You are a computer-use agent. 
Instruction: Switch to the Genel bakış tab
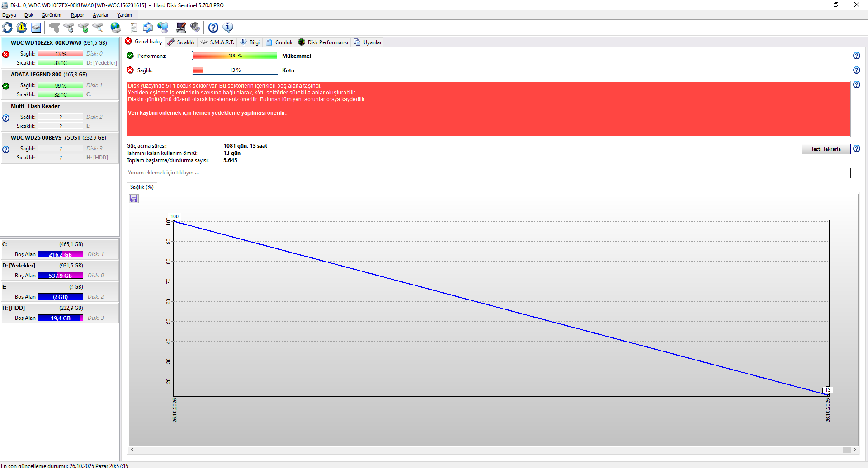click(143, 42)
